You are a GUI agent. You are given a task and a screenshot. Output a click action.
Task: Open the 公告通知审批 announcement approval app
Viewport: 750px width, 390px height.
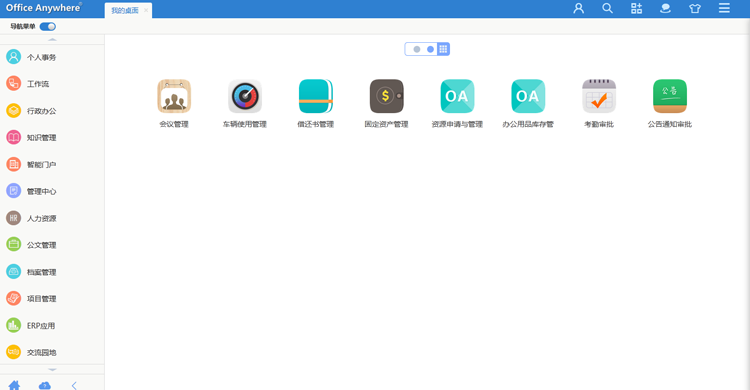[670, 96]
